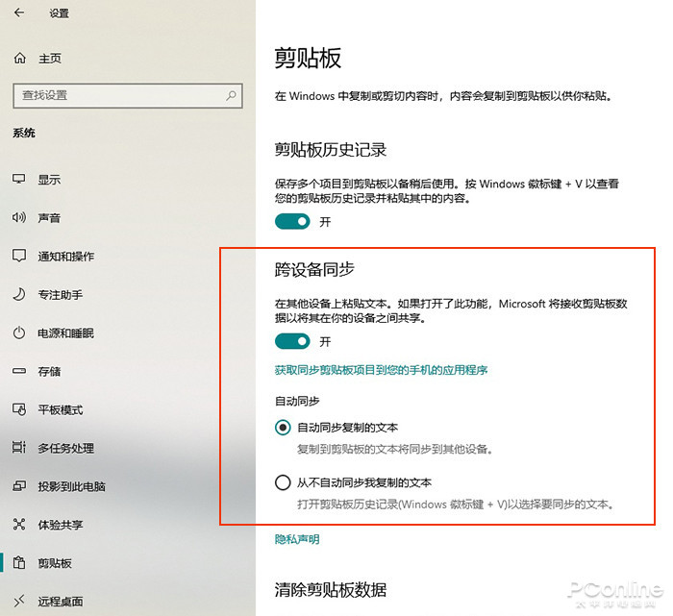Open Focus assist (专注助手) moon icon
The height and width of the screenshot is (616, 673).
(x=18, y=294)
